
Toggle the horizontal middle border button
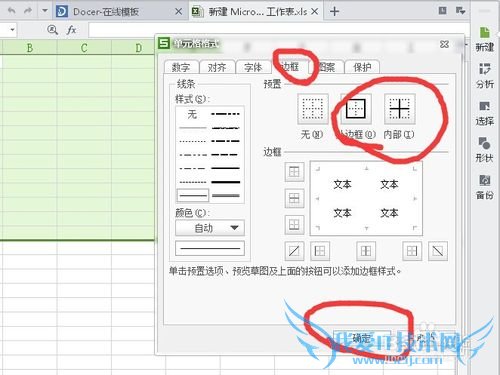[x=294, y=198]
